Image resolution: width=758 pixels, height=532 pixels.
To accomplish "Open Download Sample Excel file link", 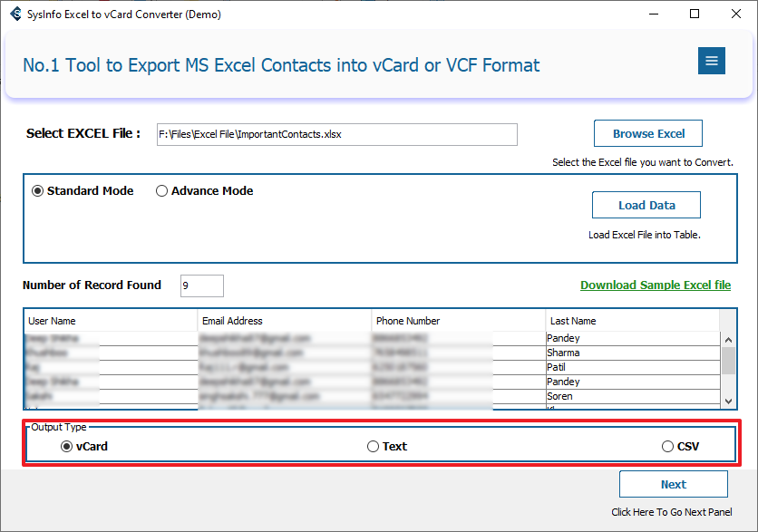I will pos(655,285).
